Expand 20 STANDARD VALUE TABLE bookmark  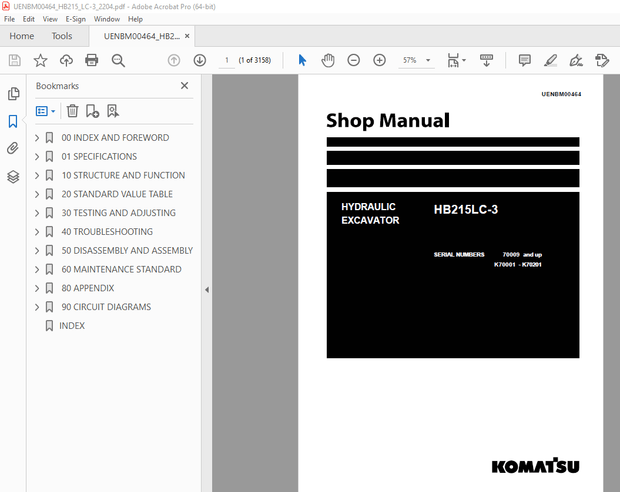37,194
